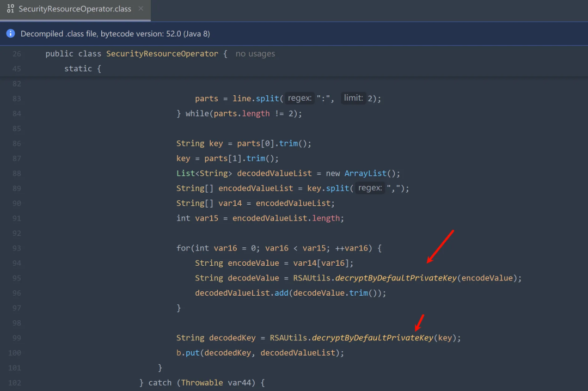The height and width of the screenshot is (391, 588).
Task: Click class name SecurityResourceOperator on line 26
Action: click(x=162, y=54)
